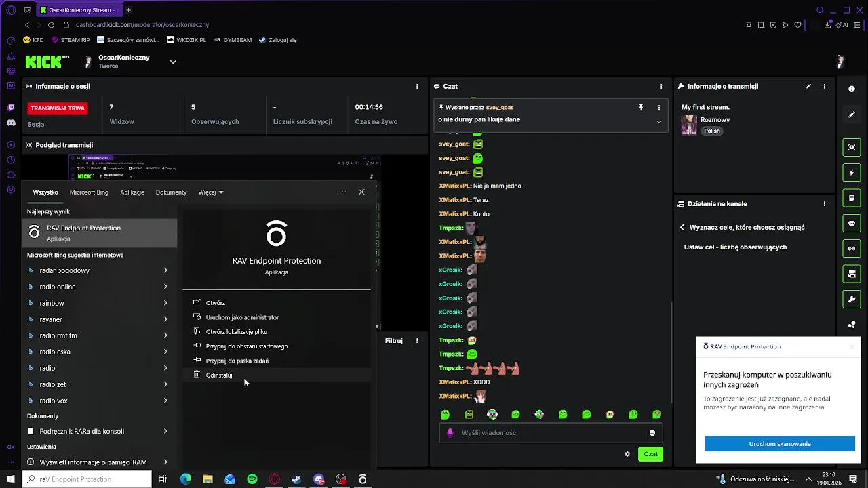The image size is (868, 488).
Task: Open chat settings gear icon
Action: (x=627, y=454)
